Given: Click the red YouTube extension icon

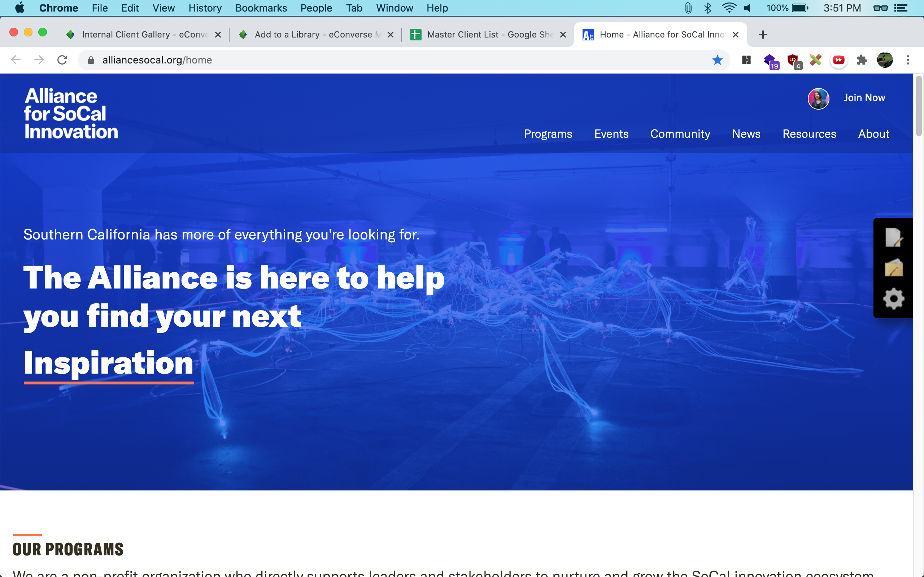Looking at the screenshot, I should [838, 60].
